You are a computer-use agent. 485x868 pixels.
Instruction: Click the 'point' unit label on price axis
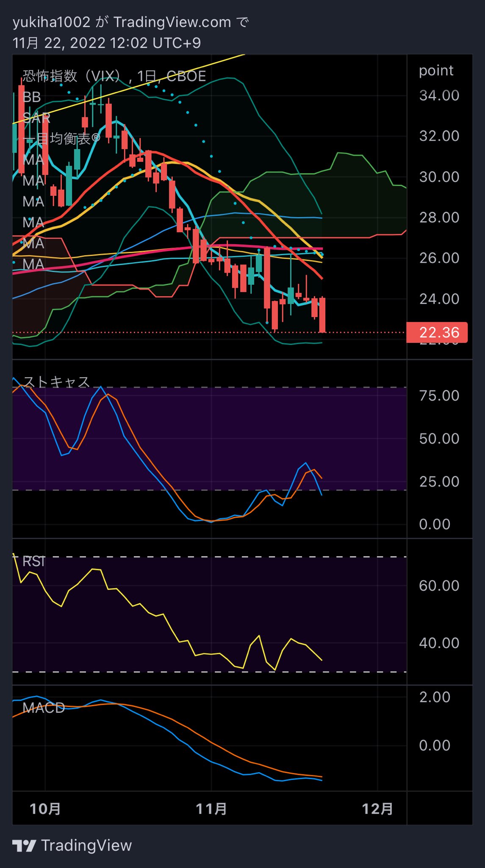(x=436, y=70)
